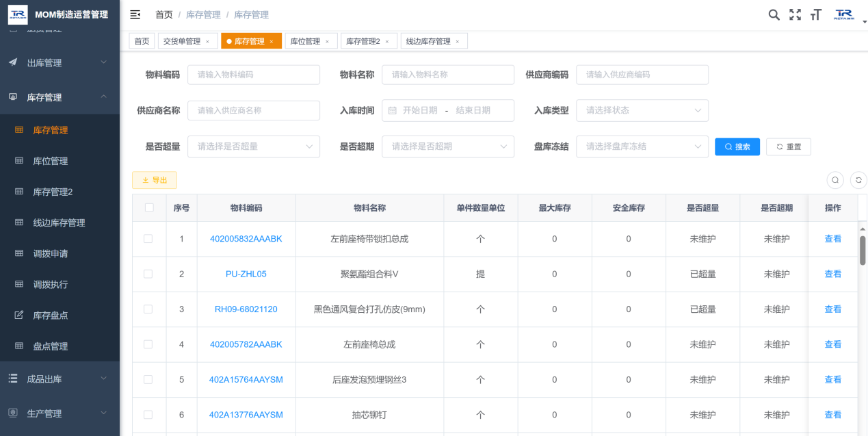Expand the 生产管理 sidebar menu
868x436 pixels.
tap(60, 413)
